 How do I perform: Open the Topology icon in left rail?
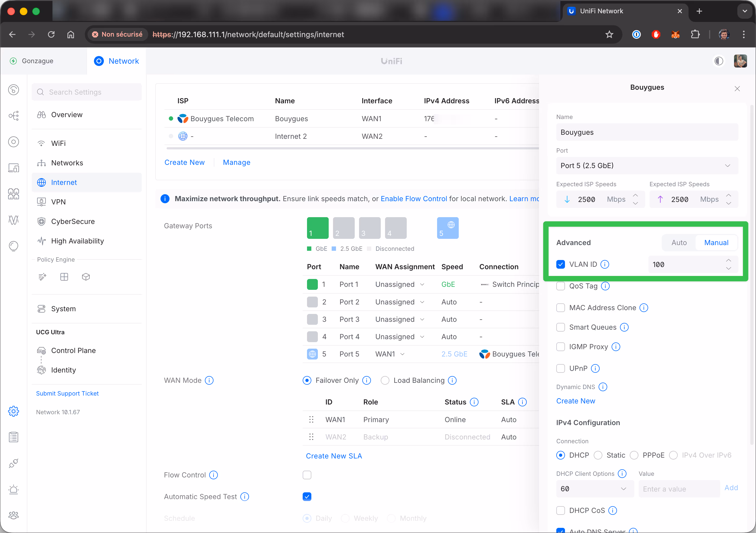coord(14,115)
